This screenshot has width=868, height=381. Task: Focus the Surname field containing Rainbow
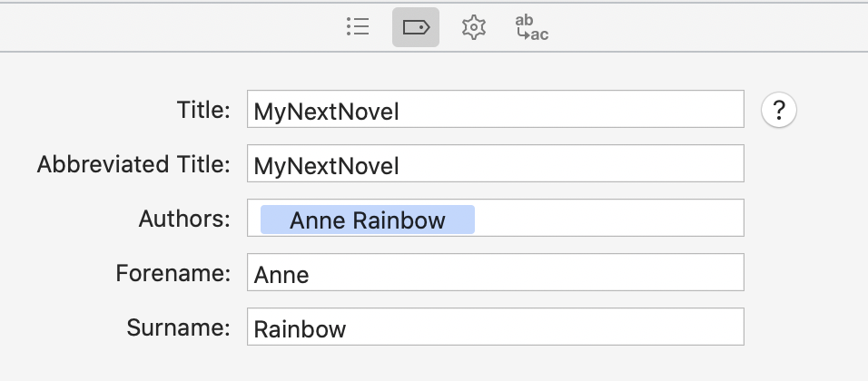coord(496,327)
